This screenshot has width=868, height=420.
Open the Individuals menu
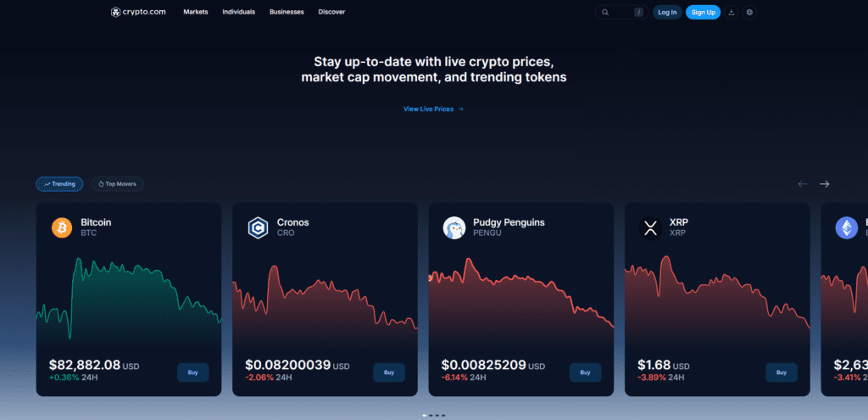(238, 12)
